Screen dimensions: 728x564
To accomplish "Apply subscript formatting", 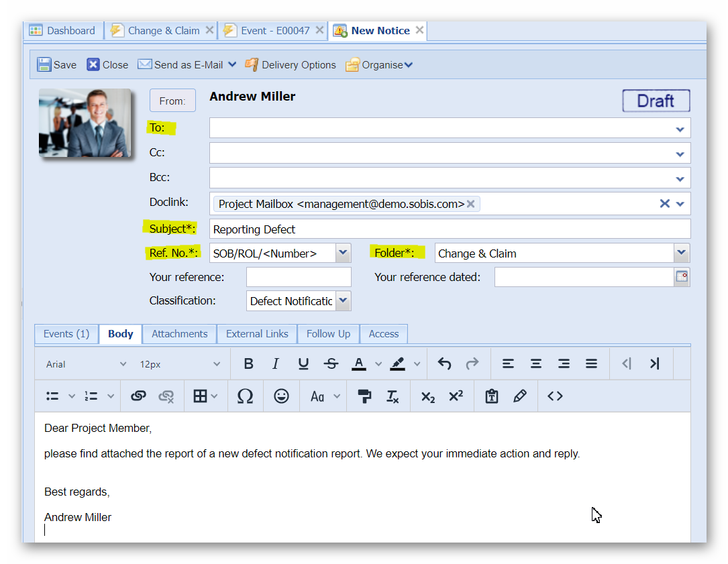I will [428, 396].
